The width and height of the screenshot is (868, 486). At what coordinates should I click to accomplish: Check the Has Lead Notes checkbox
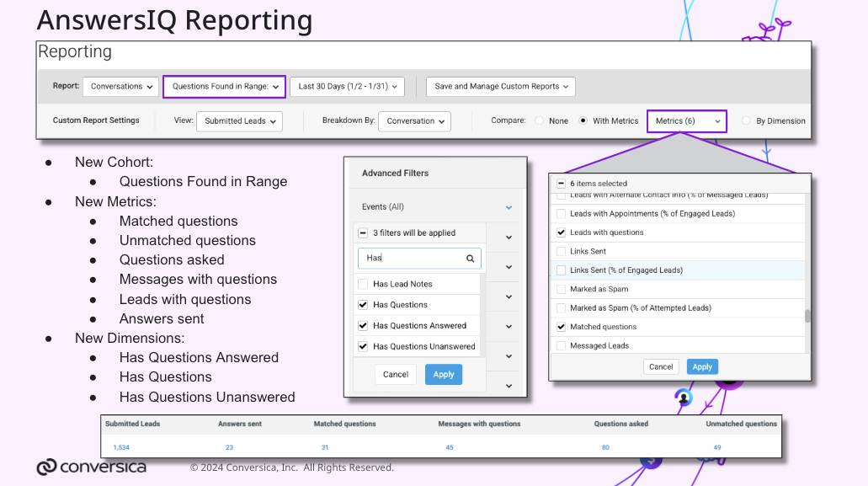tap(363, 284)
